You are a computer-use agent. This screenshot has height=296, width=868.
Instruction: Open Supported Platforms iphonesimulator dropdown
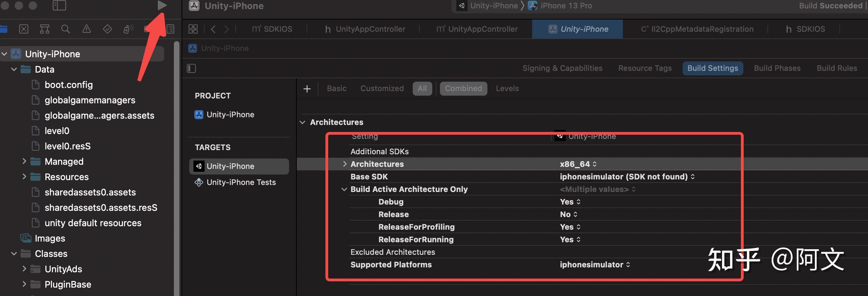pos(595,265)
